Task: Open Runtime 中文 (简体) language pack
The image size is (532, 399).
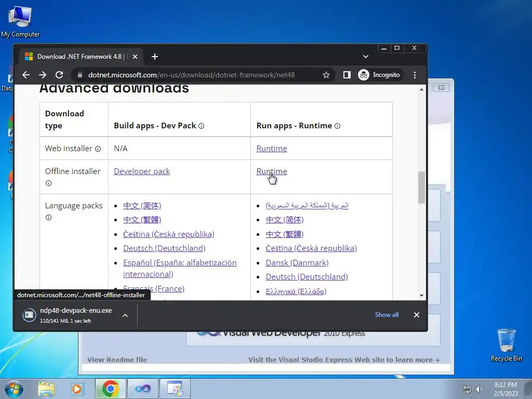Action: click(x=284, y=220)
